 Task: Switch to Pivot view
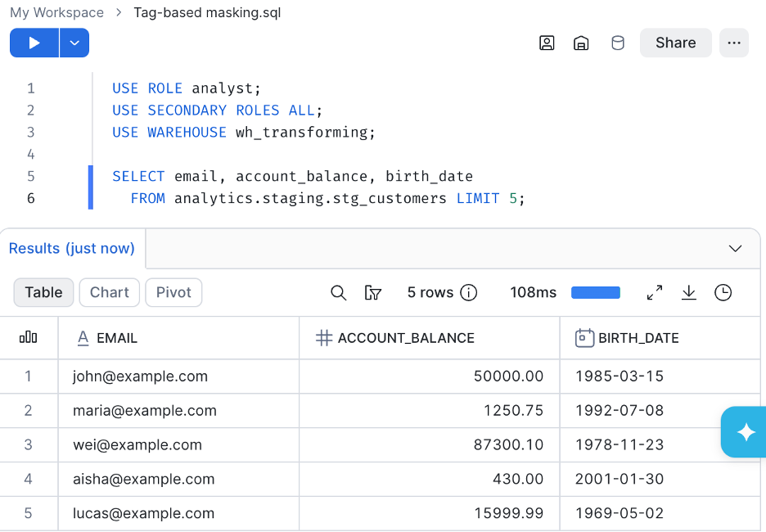173,292
